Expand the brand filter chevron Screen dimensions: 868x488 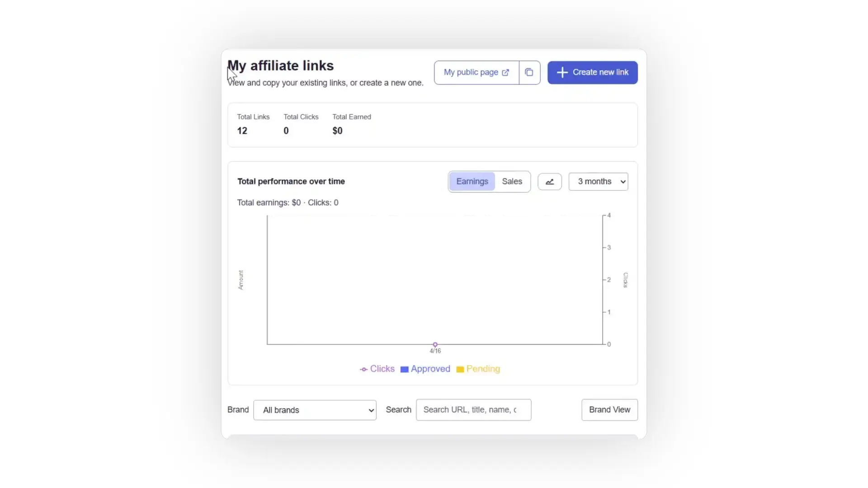pos(370,410)
